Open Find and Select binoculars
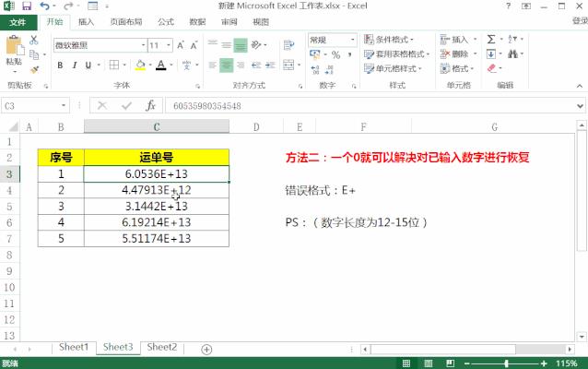 (x=512, y=54)
